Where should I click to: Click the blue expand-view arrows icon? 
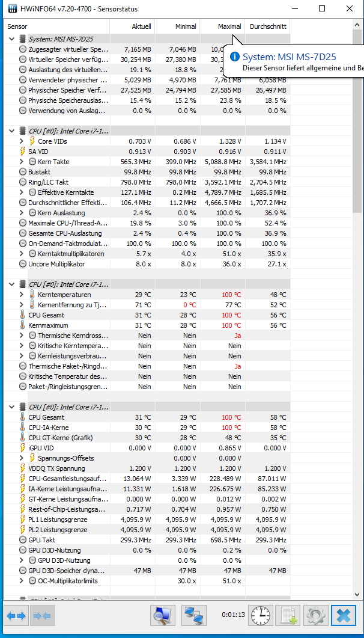[x=17, y=616]
